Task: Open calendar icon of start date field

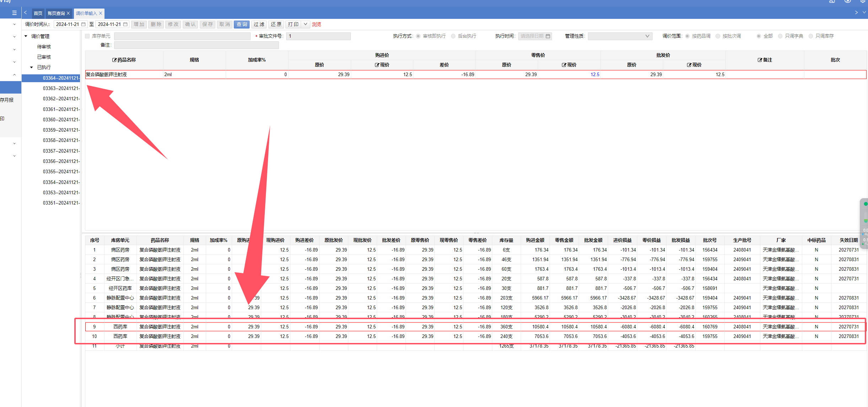Action: coord(84,24)
